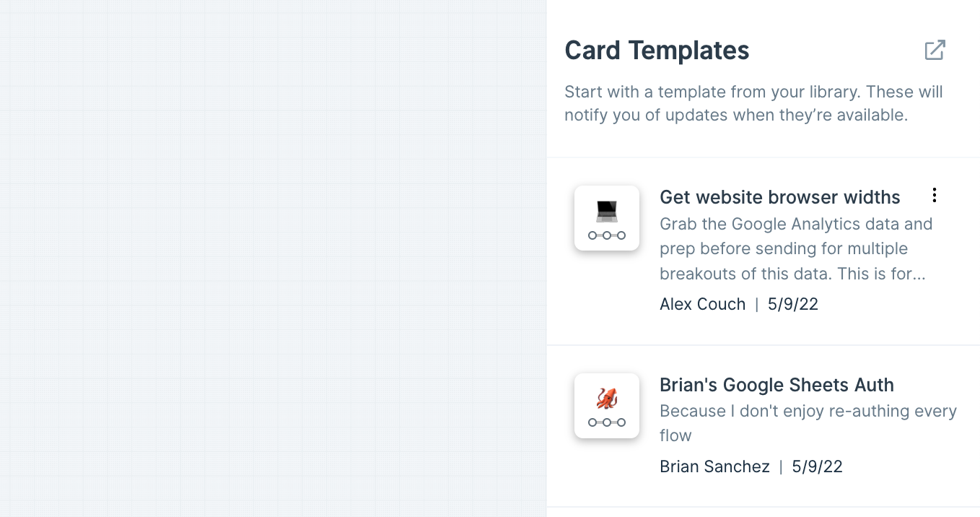This screenshot has width=980, height=517.
Task: Select the "Get website browser widths" template title
Action: (779, 197)
